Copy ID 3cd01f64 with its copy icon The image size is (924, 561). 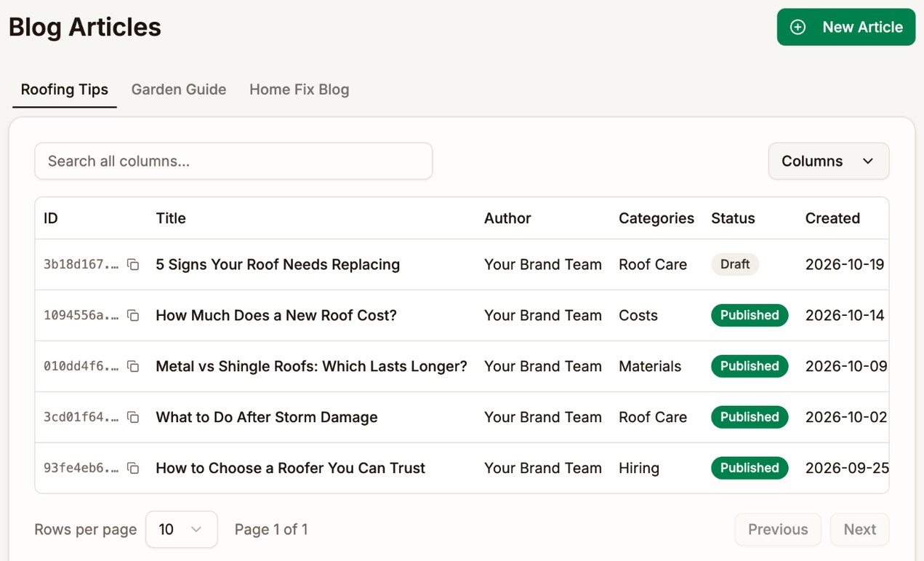(133, 417)
